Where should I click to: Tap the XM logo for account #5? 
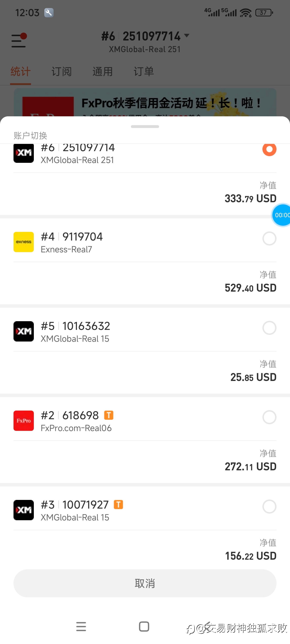(24, 331)
